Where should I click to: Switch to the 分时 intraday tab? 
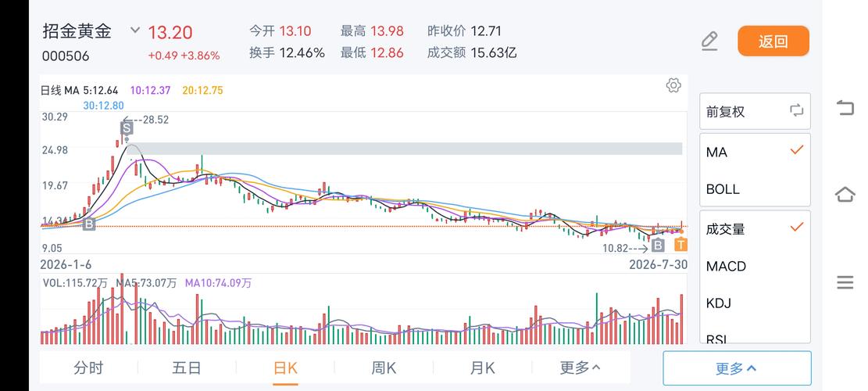tap(88, 368)
